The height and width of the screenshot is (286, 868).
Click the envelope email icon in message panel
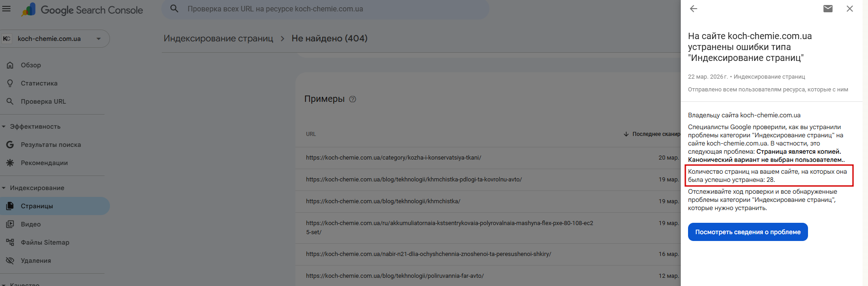point(828,9)
